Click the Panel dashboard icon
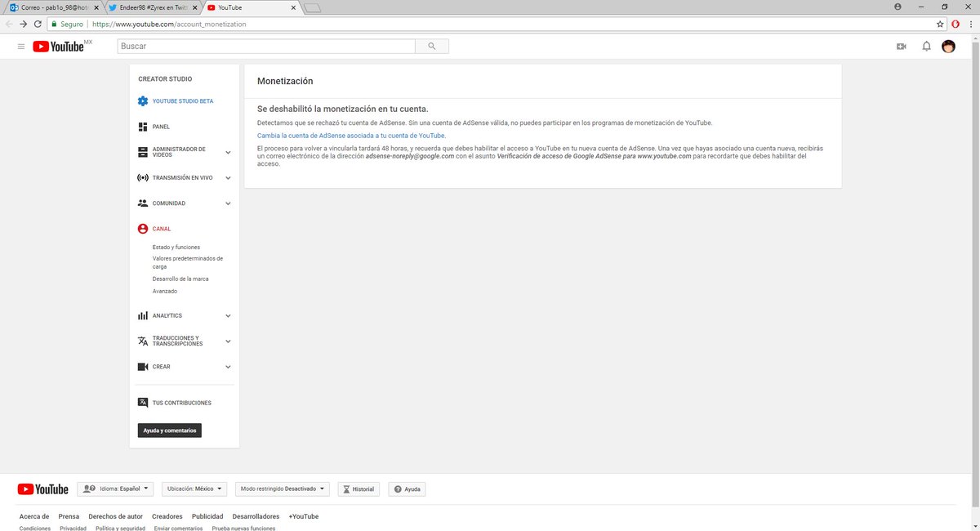The height and width of the screenshot is (531, 980). coord(143,127)
